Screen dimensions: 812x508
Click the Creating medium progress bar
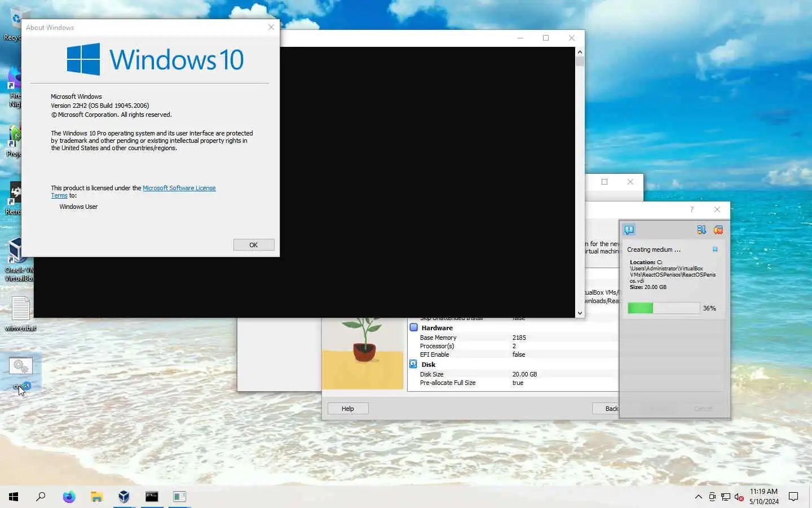[x=664, y=308]
